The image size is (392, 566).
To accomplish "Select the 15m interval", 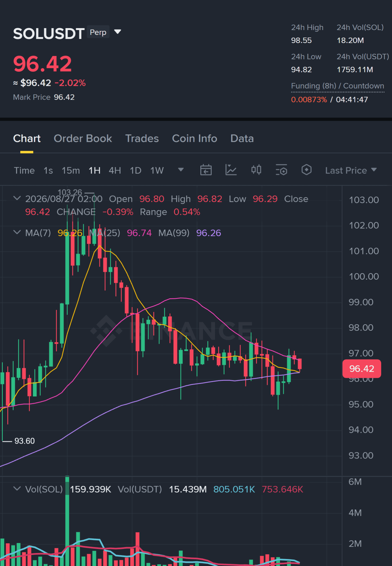I will pos(71,170).
